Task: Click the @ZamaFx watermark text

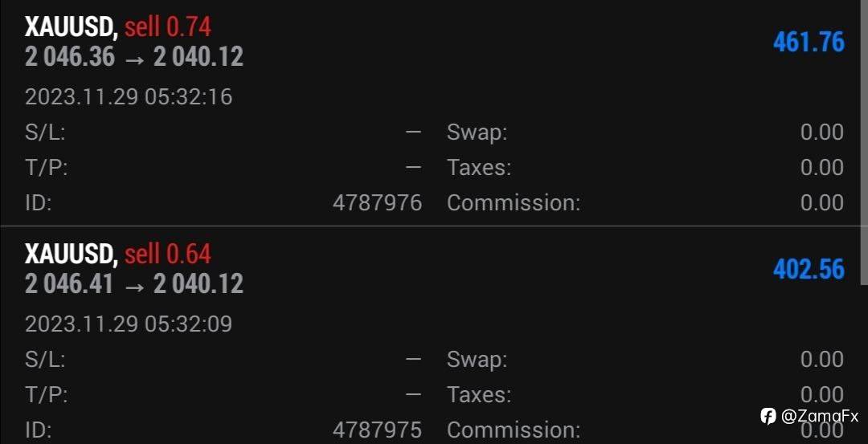Action: pyautogui.click(x=820, y=416)
